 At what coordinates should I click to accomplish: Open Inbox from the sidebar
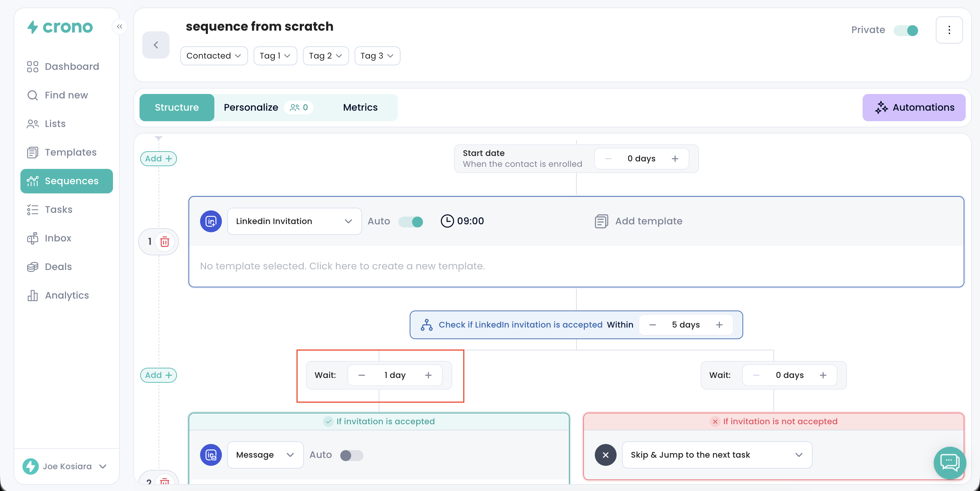coord(58,238)
